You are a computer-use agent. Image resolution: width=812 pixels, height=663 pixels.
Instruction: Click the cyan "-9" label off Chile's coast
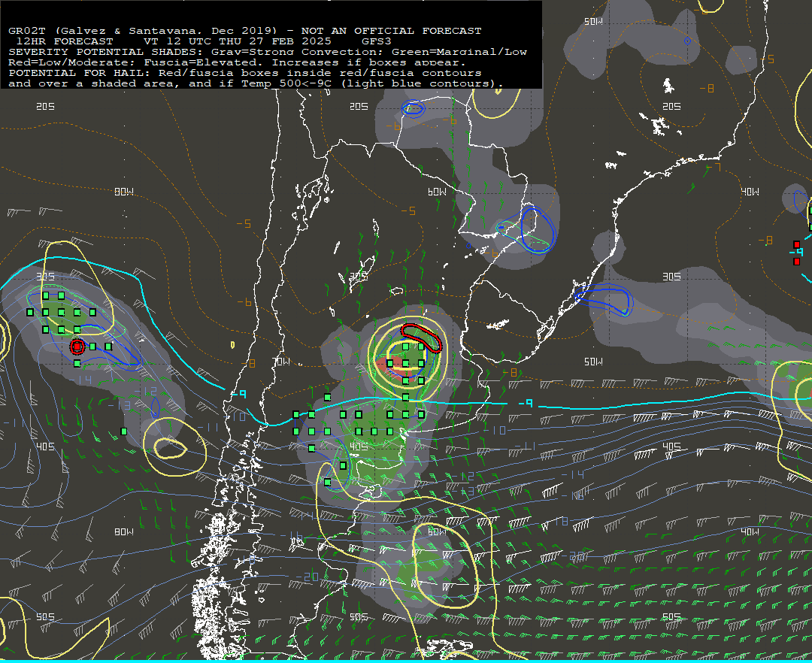tap(238, 395)
